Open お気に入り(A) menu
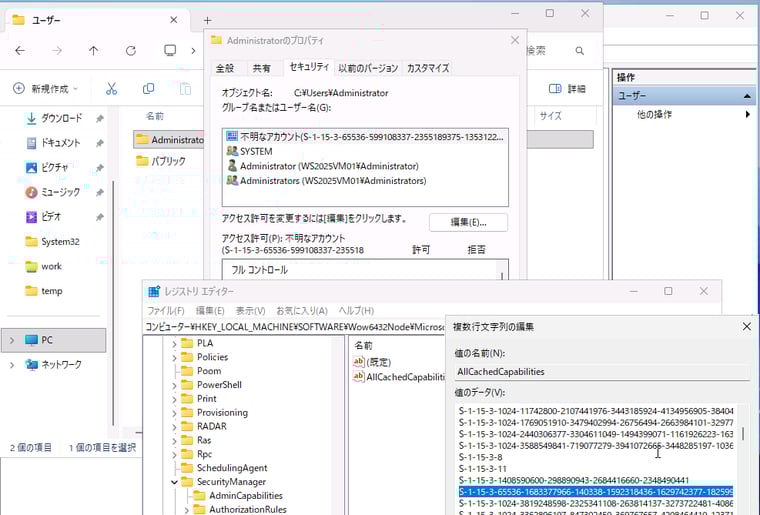The height and width of the screenshot is (515, 760). pos(301,311)
